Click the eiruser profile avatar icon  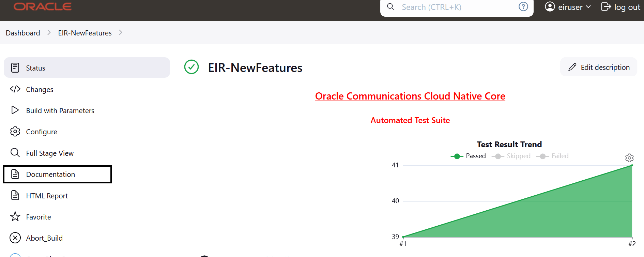pos(550,6)
